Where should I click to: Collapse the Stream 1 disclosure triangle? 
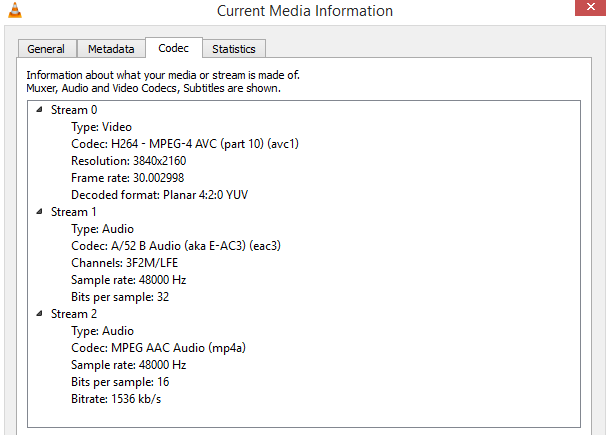39,212
